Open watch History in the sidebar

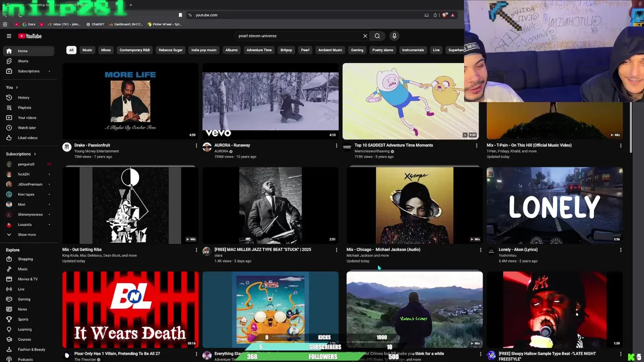(29, 98)
